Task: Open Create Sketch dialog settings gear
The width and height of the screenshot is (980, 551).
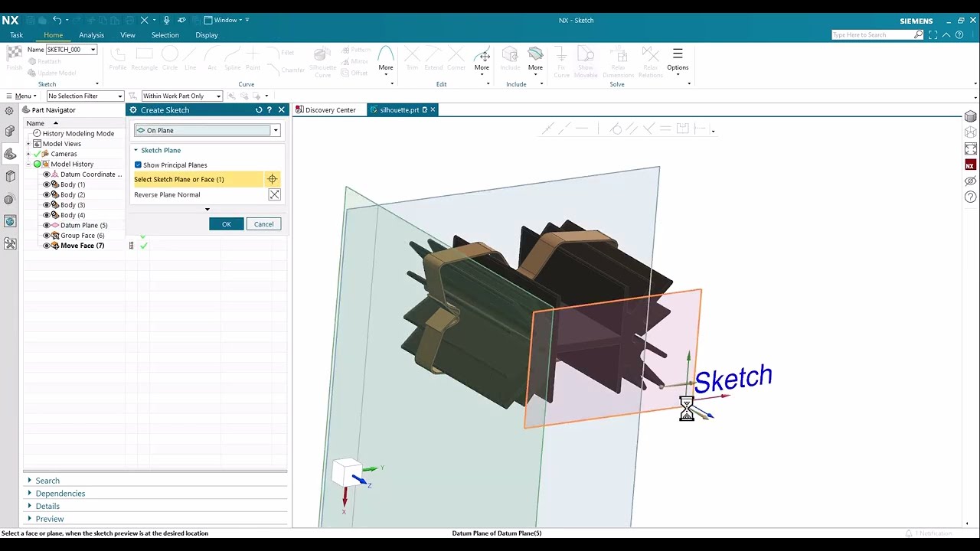Action: coord(133,110)
